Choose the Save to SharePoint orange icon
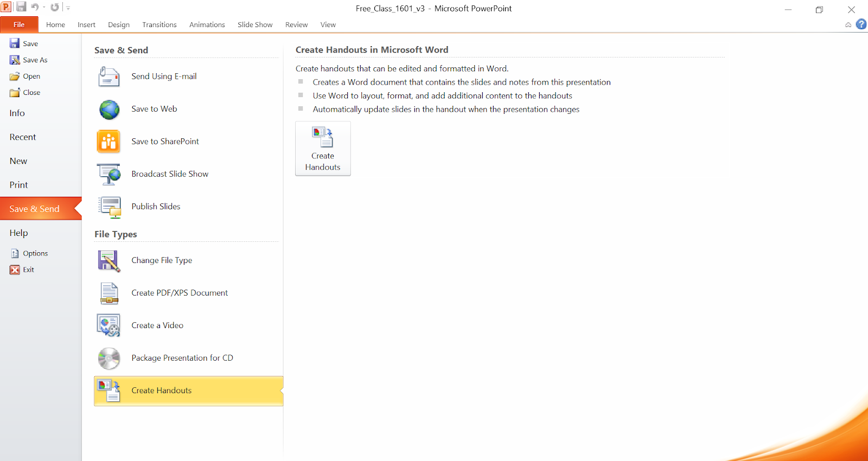The height and width of the screenshot is (461, 868). tap(108, 142)
